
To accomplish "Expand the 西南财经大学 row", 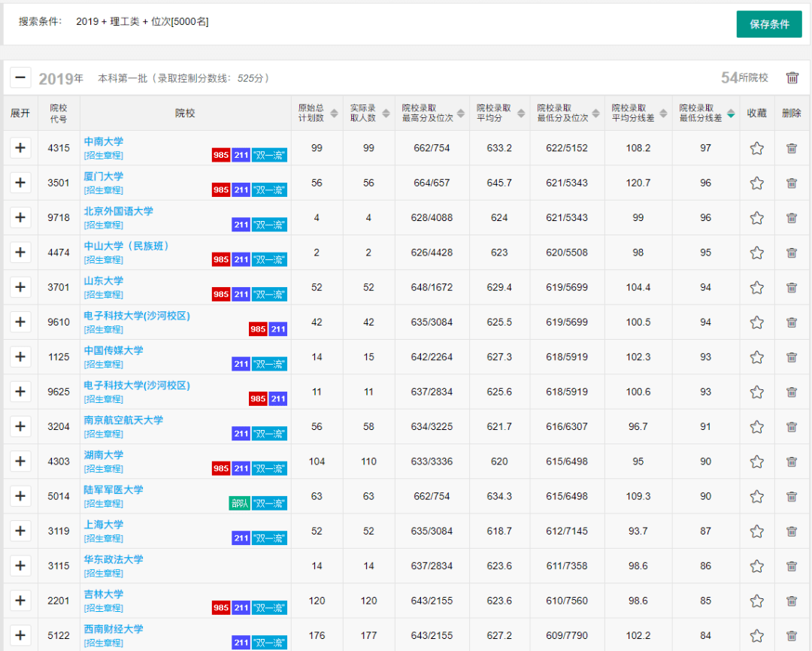I will click(x=20, y=635).
